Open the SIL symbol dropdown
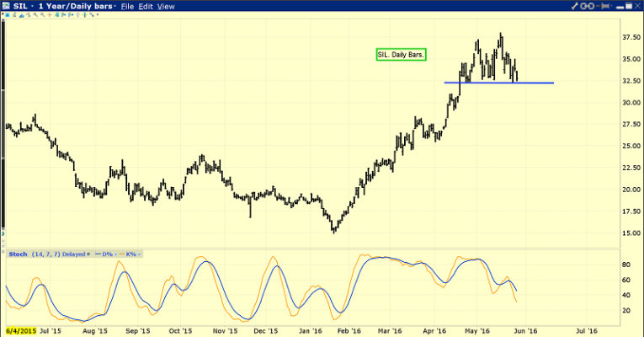Screen dimensions: 644x337 point(33,6)
